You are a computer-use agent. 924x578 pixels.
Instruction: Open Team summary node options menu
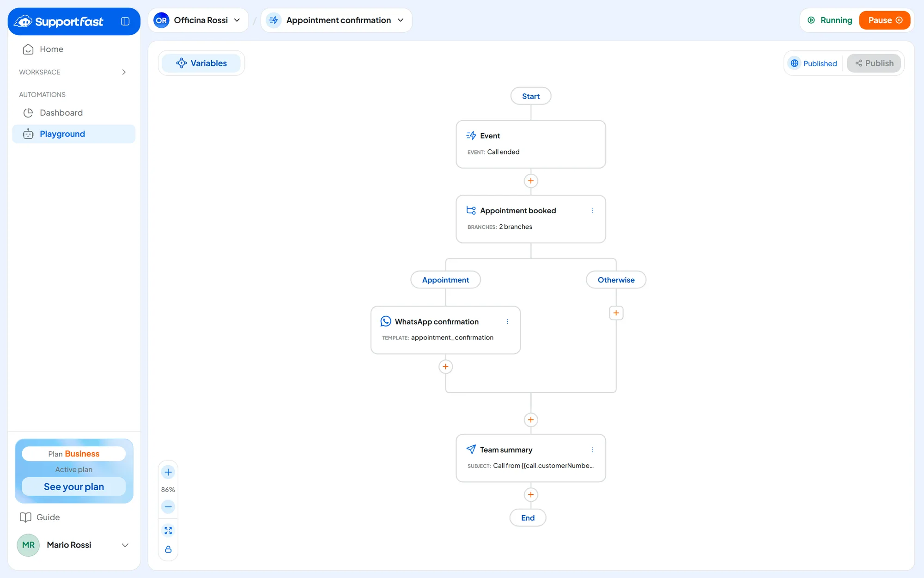point(593,449)
